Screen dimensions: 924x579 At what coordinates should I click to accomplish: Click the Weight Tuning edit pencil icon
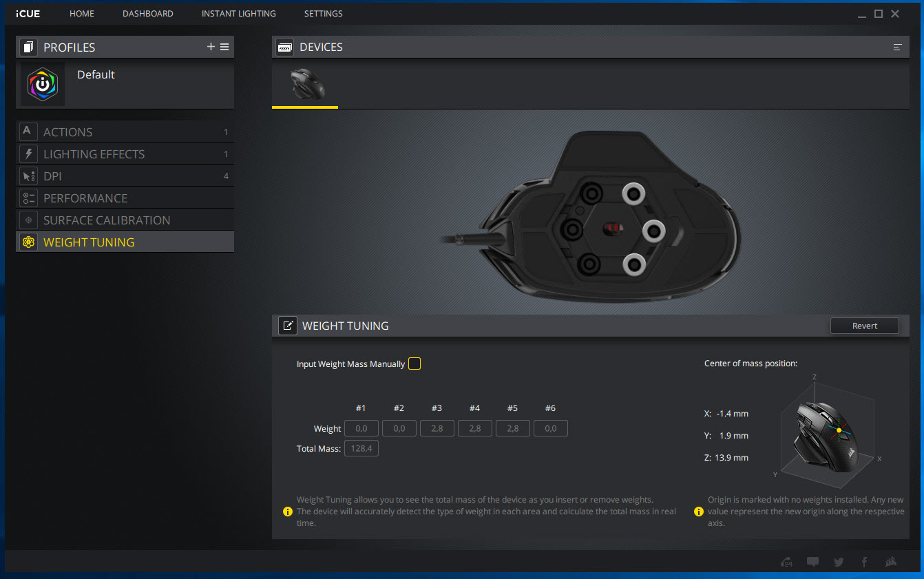[x=288, y=326]
